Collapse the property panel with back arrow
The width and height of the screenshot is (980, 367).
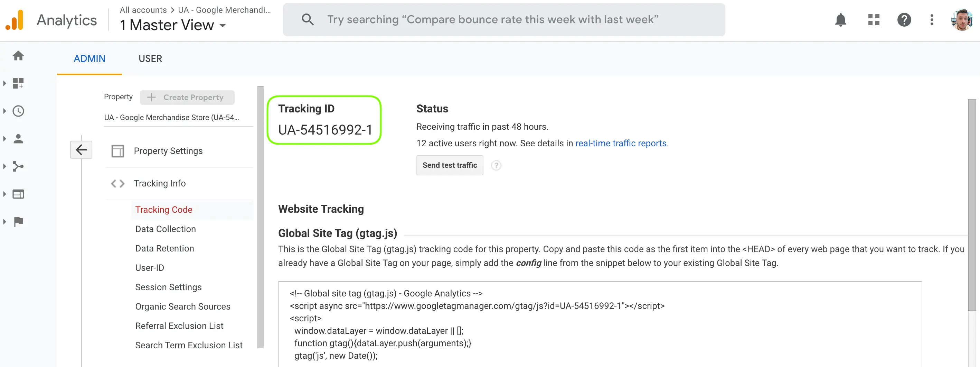[x=81, y=150]
